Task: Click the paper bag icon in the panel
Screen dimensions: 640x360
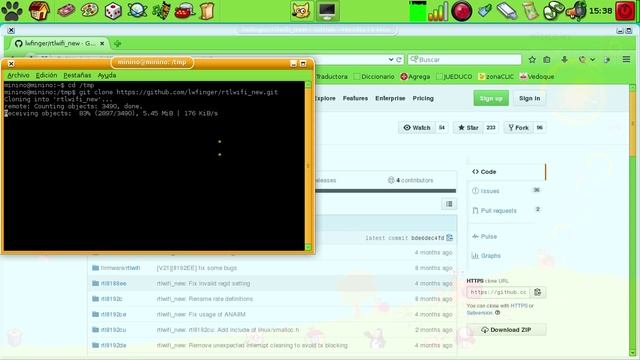Action: click(x=207, y=11)
